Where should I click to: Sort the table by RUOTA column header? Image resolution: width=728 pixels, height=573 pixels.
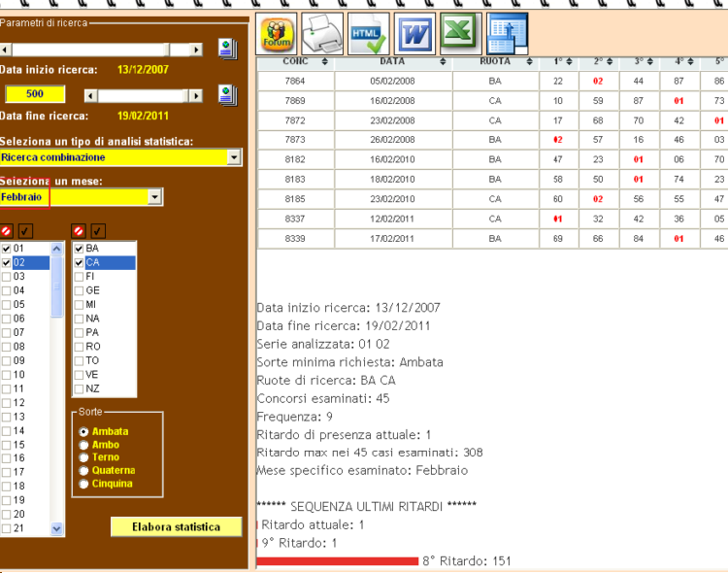[x=495, y=62]
